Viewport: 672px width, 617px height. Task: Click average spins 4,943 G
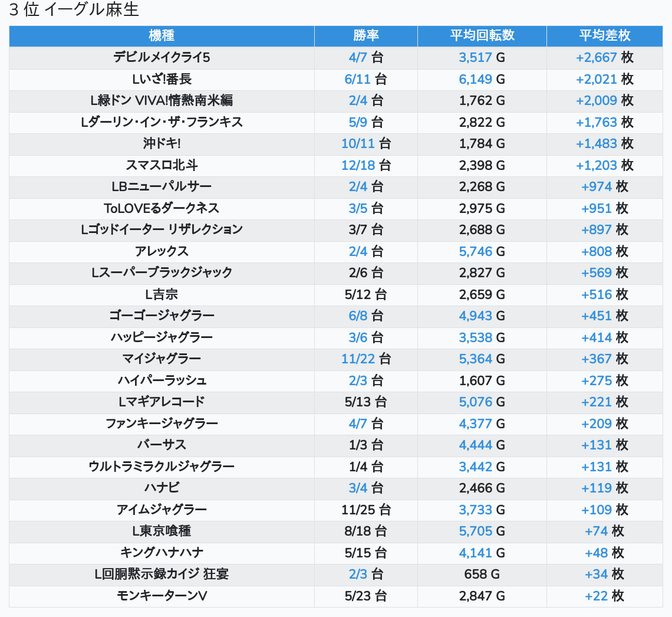[482, 316]
